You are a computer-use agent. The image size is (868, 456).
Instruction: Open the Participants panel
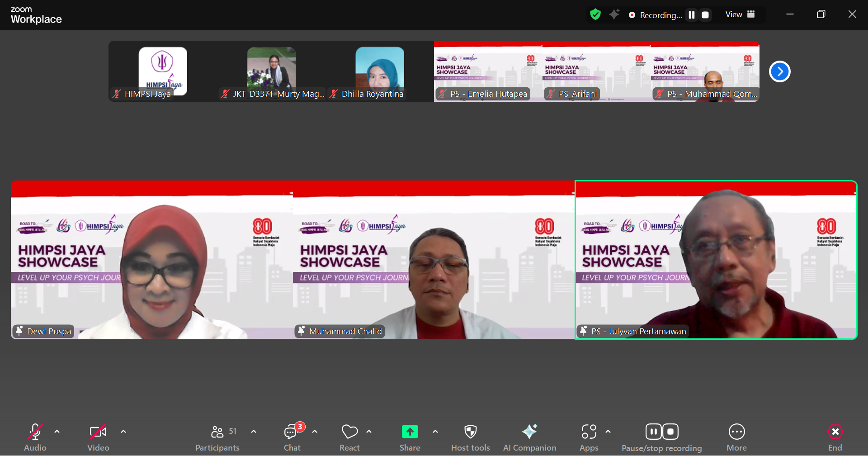[217, 437]
